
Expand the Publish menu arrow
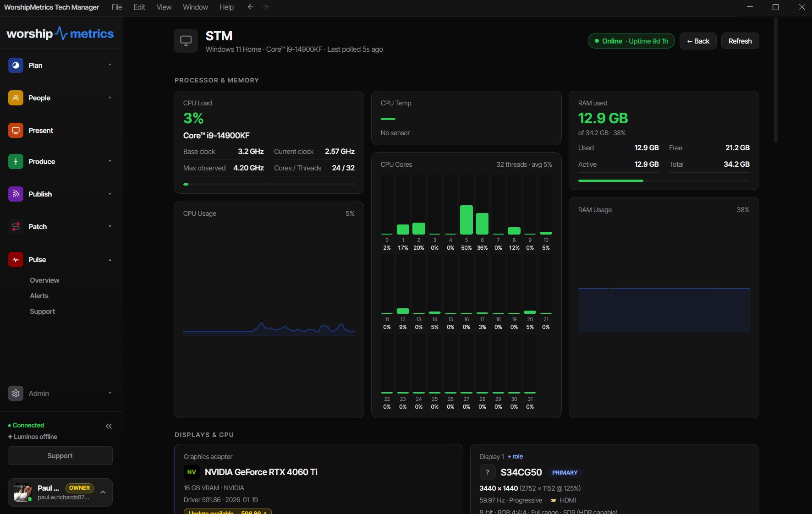110,194
